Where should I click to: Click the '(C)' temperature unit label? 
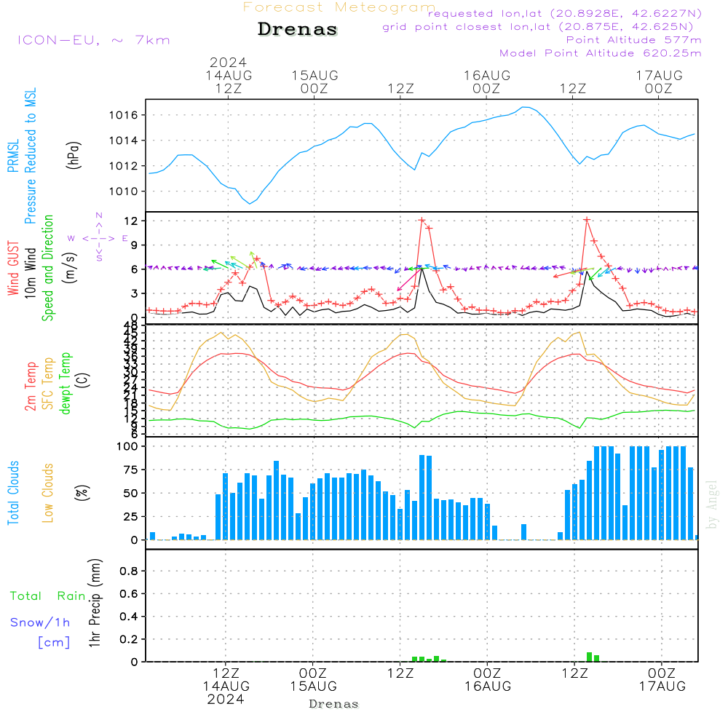(x=82, y=380)
